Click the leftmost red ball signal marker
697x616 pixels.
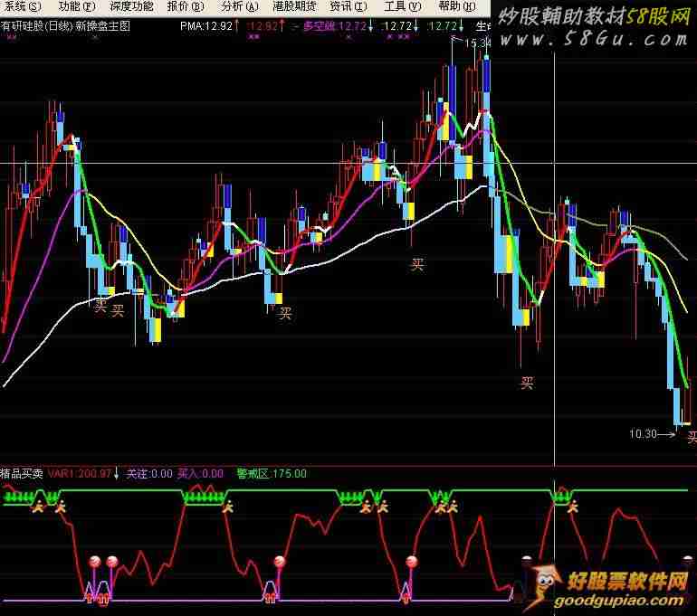(x=93, y=563)
